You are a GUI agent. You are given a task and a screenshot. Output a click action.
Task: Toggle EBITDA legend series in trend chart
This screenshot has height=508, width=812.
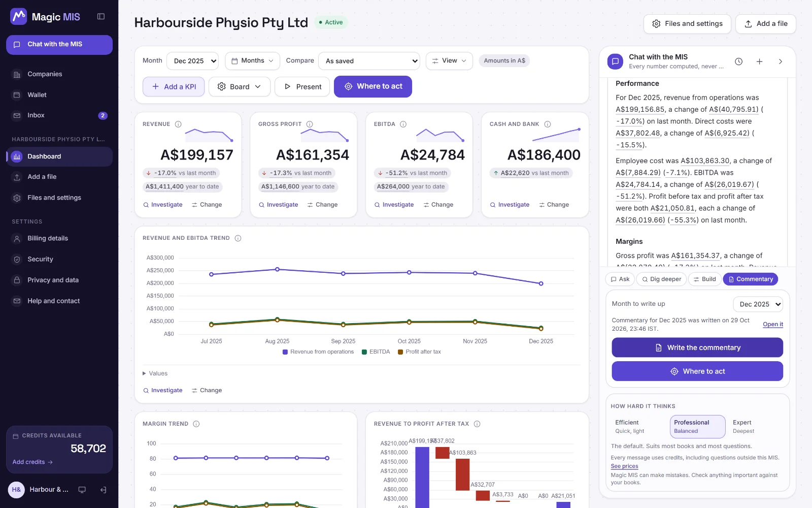pyautogui.click(x=376, y=352)
